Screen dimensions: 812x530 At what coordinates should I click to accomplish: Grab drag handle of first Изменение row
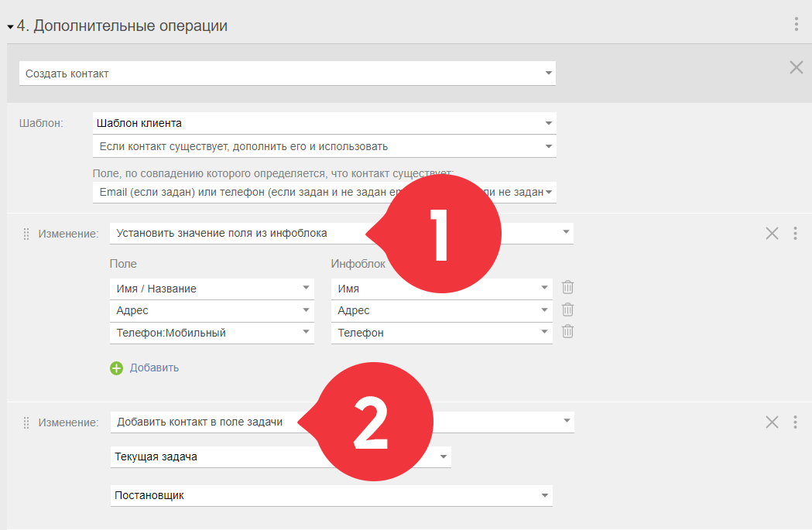[x=26, y=234]
